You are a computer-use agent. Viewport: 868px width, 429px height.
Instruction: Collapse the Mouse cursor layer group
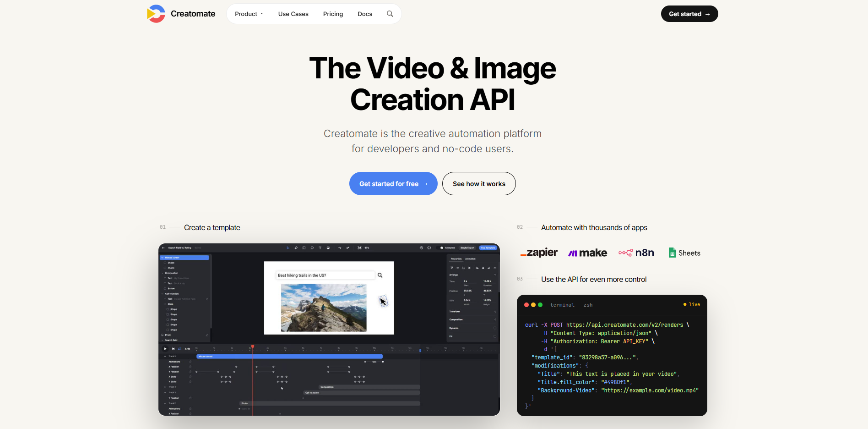click(x=162, y=258)
